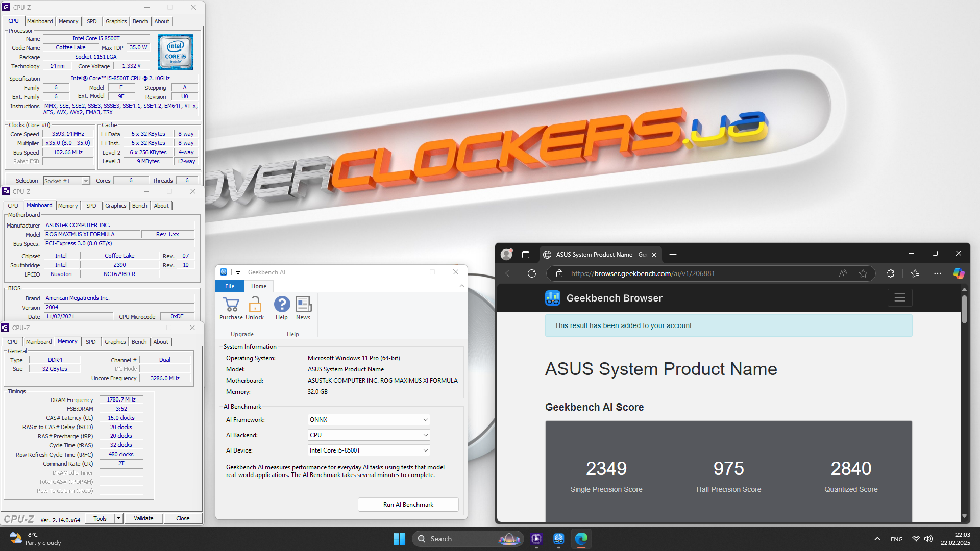Open Geekbench AI icon in taskbar
The width and height of the screenshot is (980, 551).
(x=559, y=539)
